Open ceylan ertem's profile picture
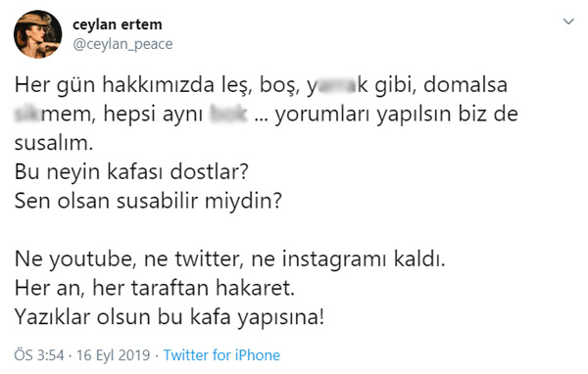Image resolution: width=588 pixels, height=374 pixels. [x=37, y=34]
